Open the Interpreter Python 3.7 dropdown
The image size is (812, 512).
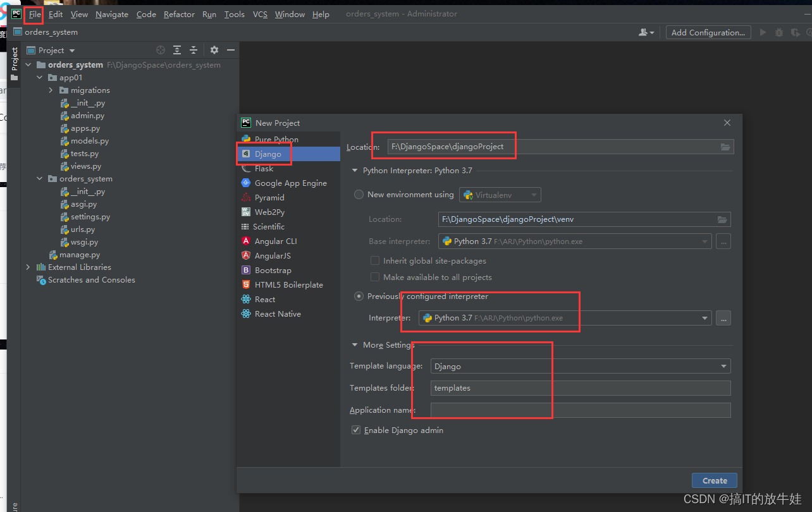[565, 318]
